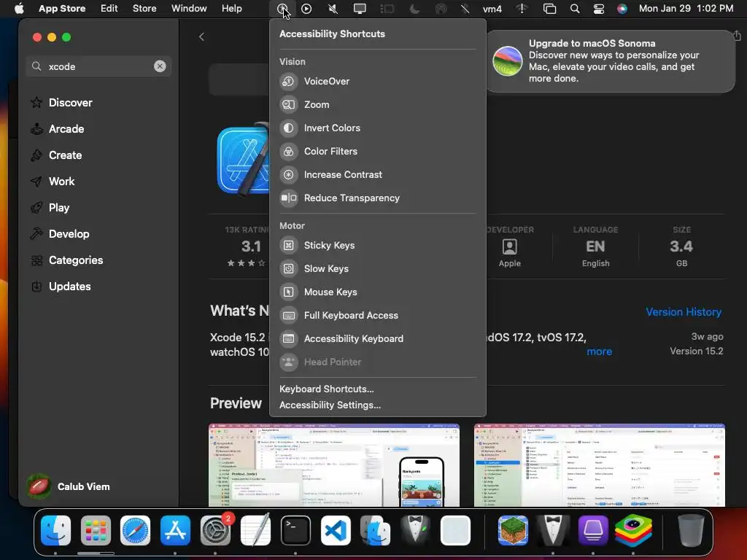Viewport: 747px width, 560px height.
Task: Toggle Reduce Transparency option
Action: [x=377, y=198]
